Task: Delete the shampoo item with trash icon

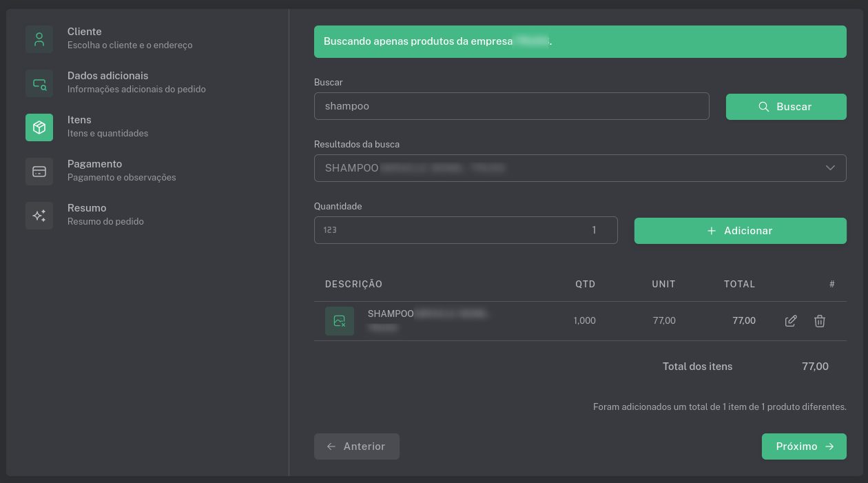Action: click(x=819, y=321)
